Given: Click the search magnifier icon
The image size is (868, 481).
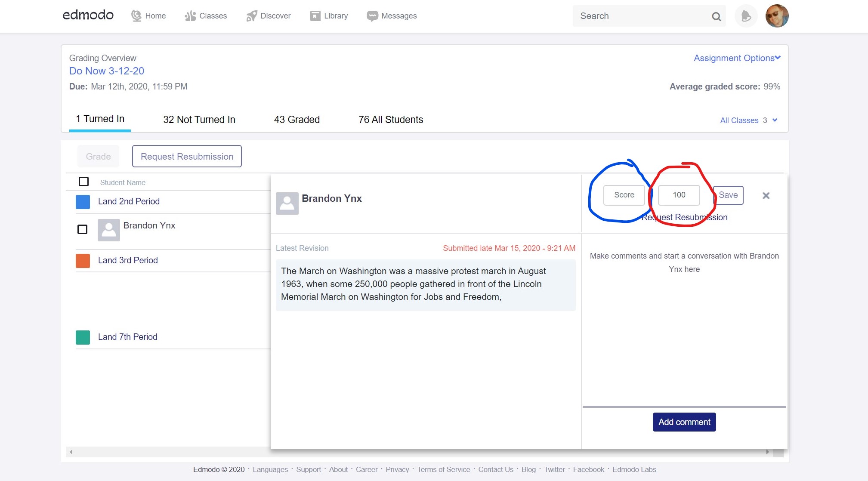Looking at the screenshot, I should click(x=716, y=16).
